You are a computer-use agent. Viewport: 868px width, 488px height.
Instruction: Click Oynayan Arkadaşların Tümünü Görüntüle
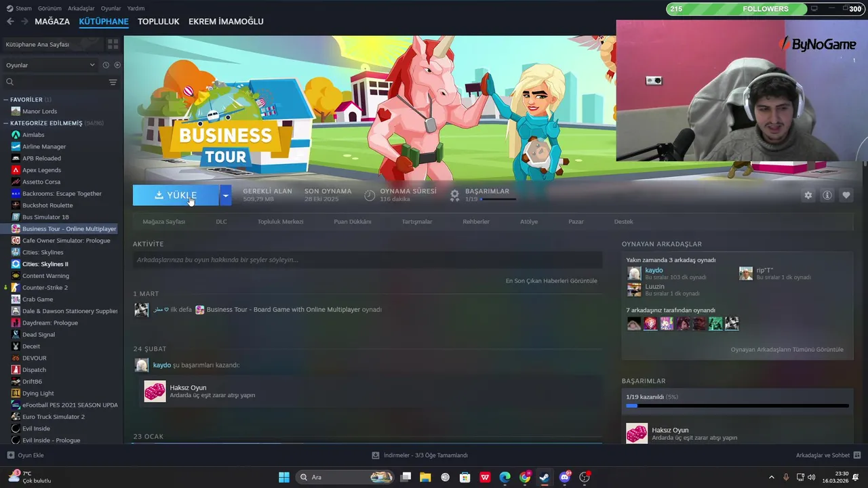[787, 350]
